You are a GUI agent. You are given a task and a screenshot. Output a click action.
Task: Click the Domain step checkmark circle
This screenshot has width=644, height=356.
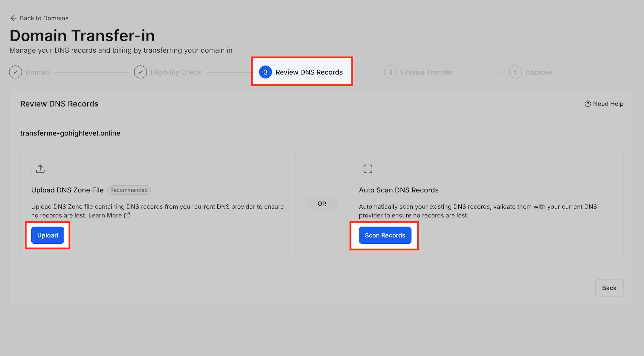pyautogui.click(x=16, y=72)
